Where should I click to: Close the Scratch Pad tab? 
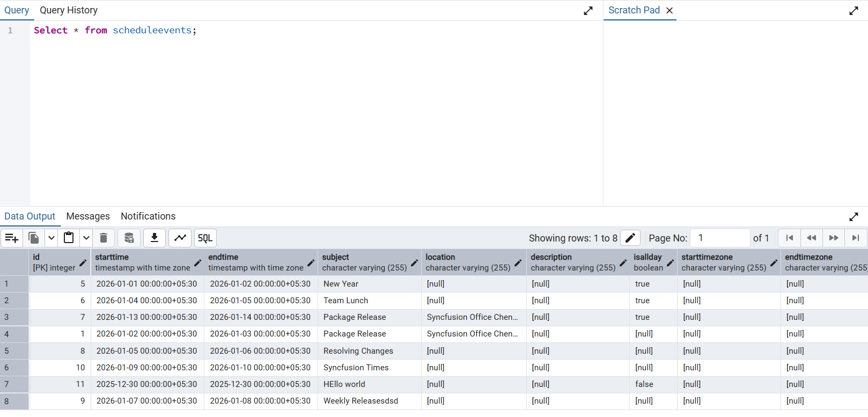670,10
